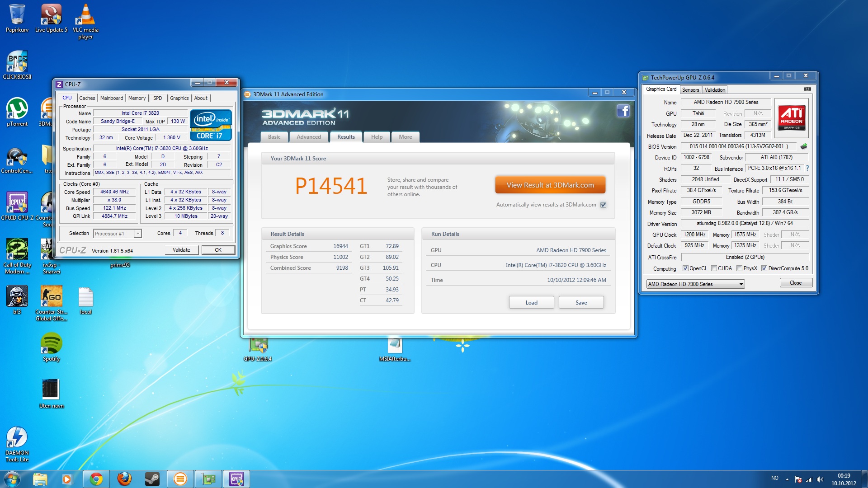The image size is (868, 488).
Task: Open About tab in CPU-Z
Action: pos(201,98)
